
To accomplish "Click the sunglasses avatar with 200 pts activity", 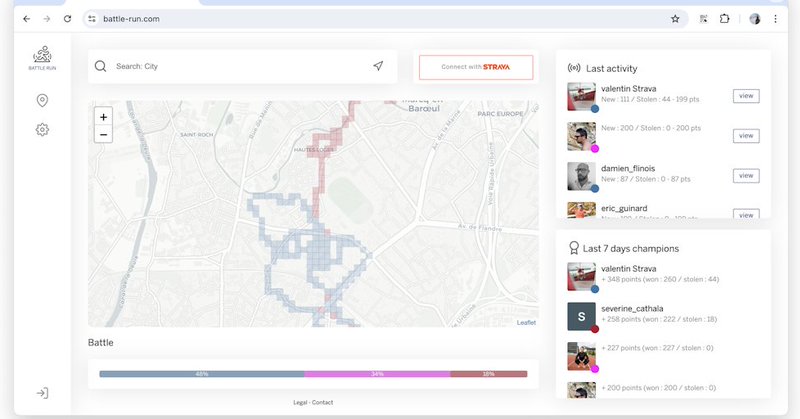I will click(582, 136).
